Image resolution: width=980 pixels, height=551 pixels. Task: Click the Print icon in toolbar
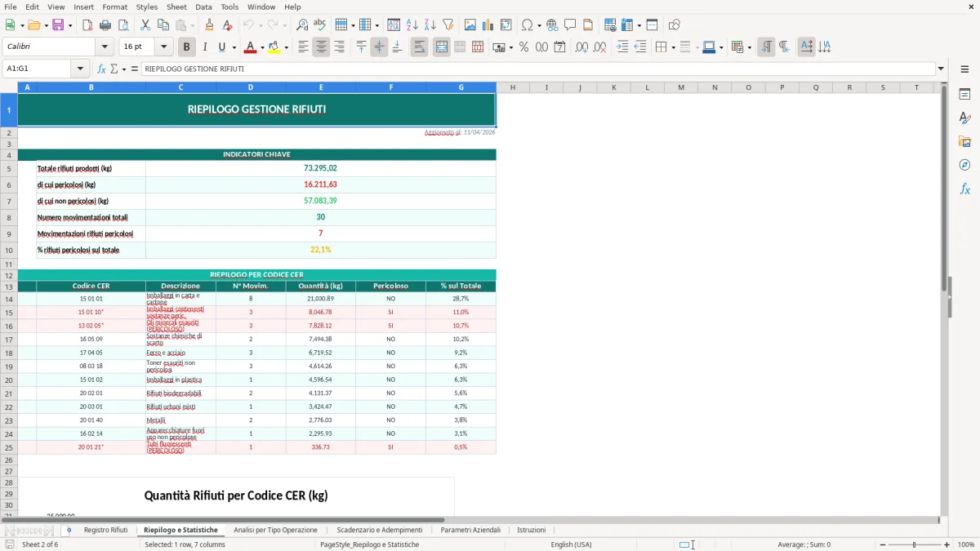point(105,25)
